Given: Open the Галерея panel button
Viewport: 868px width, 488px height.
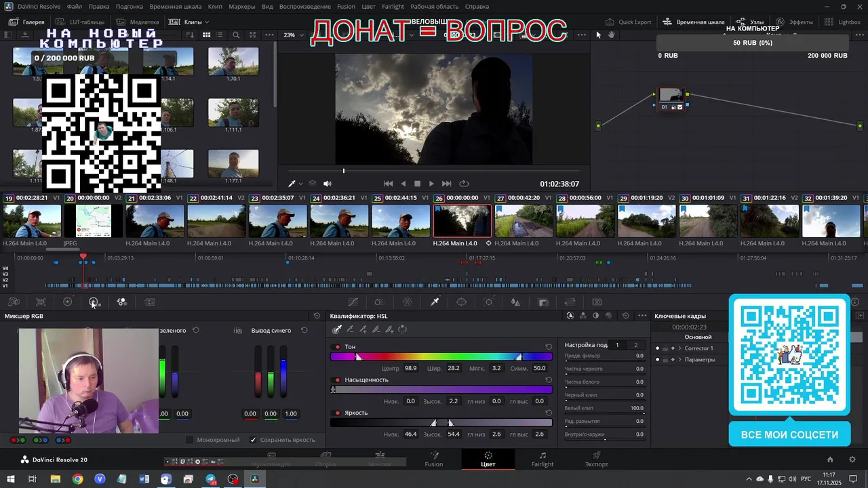Looking at the screenshot, I should click(x=27, y=22).
